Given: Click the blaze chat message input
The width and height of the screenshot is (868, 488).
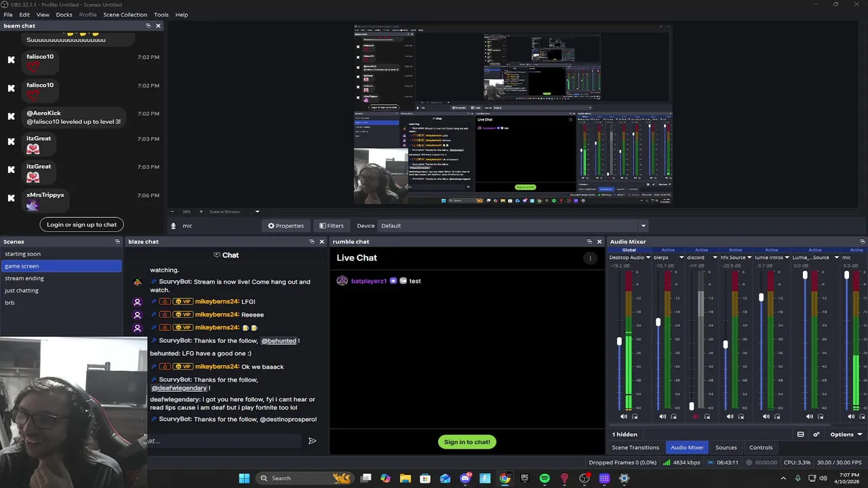Looking at the screenshot, I should coord(224,441).
